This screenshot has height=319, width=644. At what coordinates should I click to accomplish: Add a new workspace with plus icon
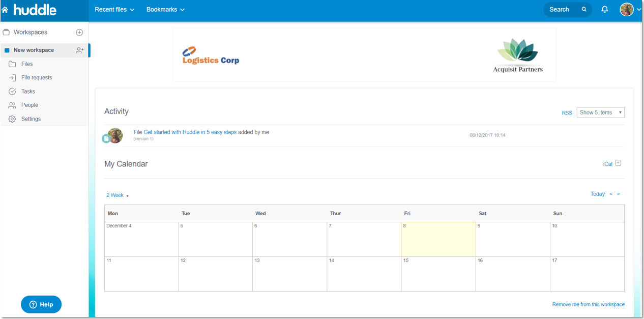[79, 32]
